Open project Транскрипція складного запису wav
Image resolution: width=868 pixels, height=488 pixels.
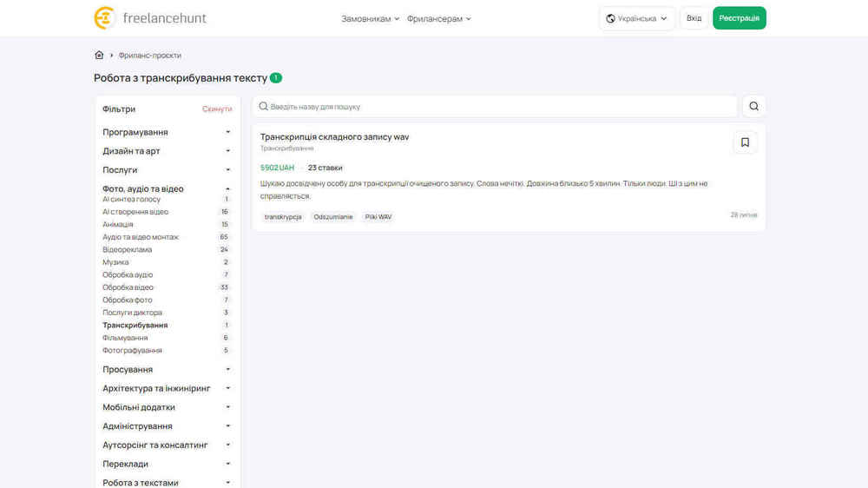[x=334, y=137]
